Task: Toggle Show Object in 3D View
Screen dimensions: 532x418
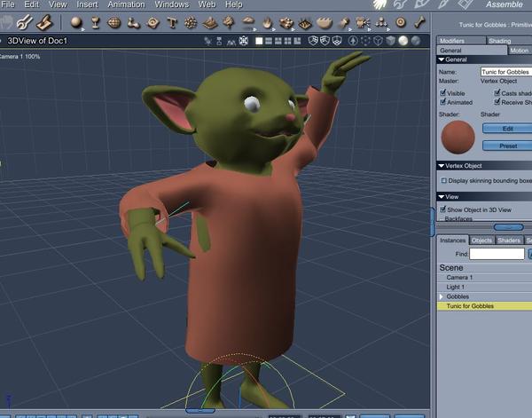Action: coord(442,209)
